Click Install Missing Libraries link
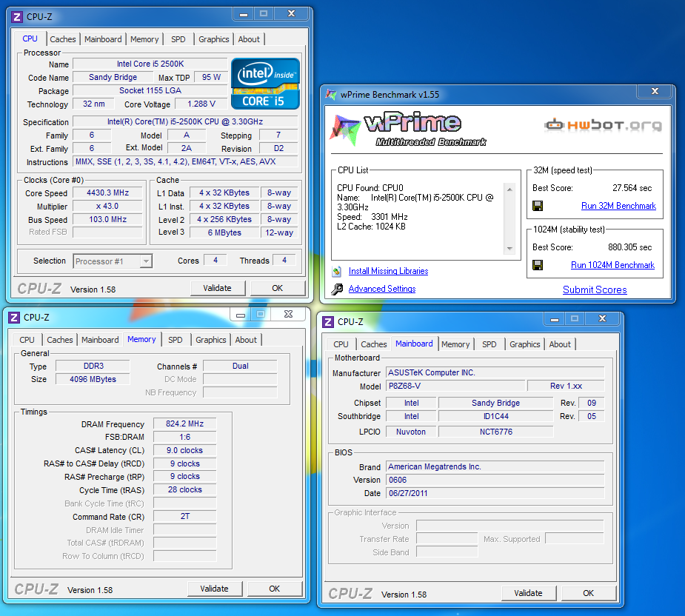This screenshot has height=616, width=685. click(x=388, y=271)
